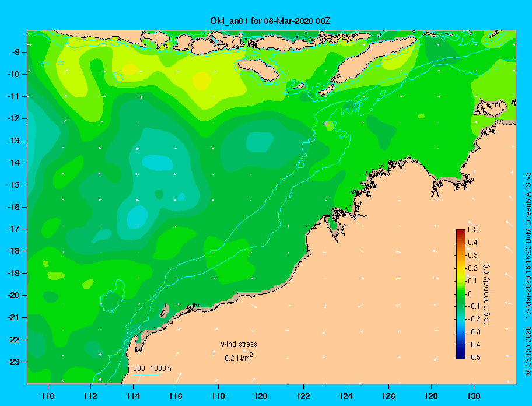This screenshot has height=406, width=532.
Task: Click the '200 1000m' depth contour legend text
Action: tap(152, 368)
